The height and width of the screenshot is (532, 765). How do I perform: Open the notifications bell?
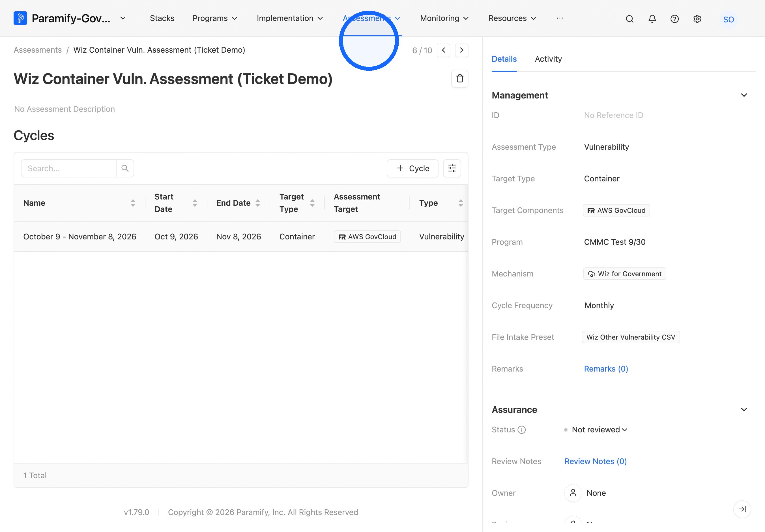tap(652, 19)
